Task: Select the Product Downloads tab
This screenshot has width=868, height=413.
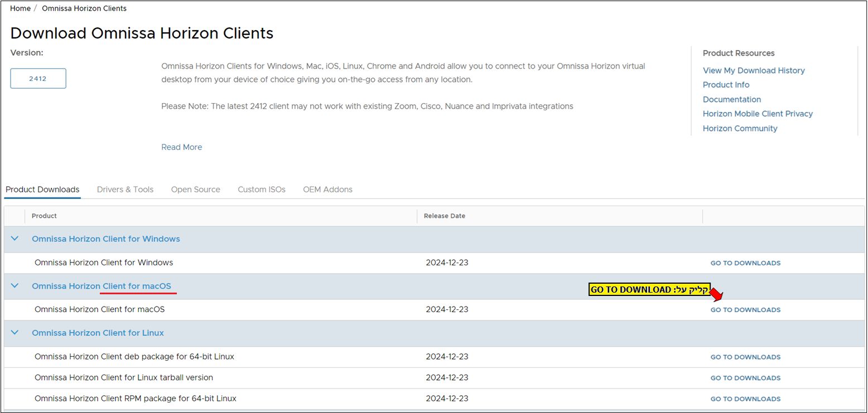Action: 42,190
